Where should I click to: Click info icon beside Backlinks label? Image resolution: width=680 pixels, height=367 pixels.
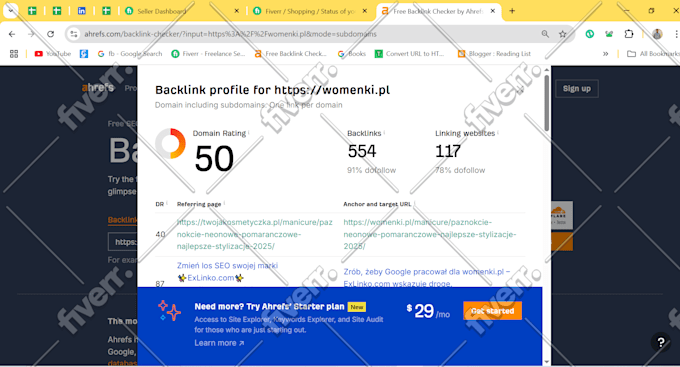click(384, 133)
